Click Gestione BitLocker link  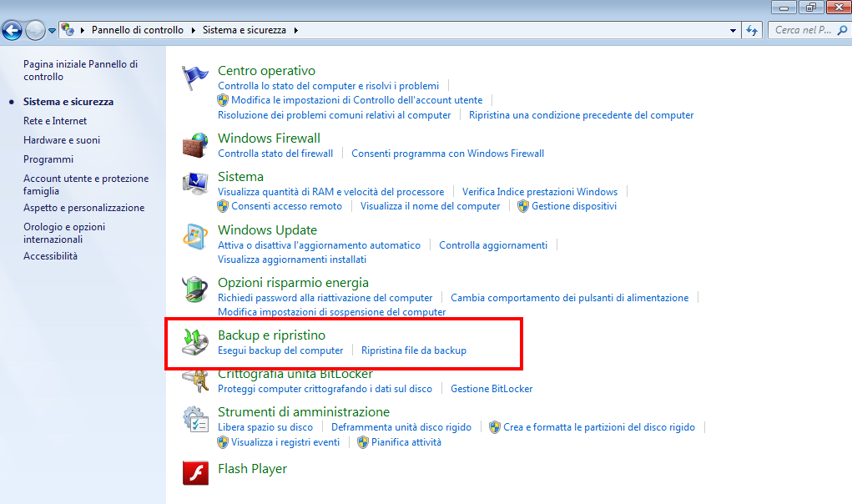point(492,389)
